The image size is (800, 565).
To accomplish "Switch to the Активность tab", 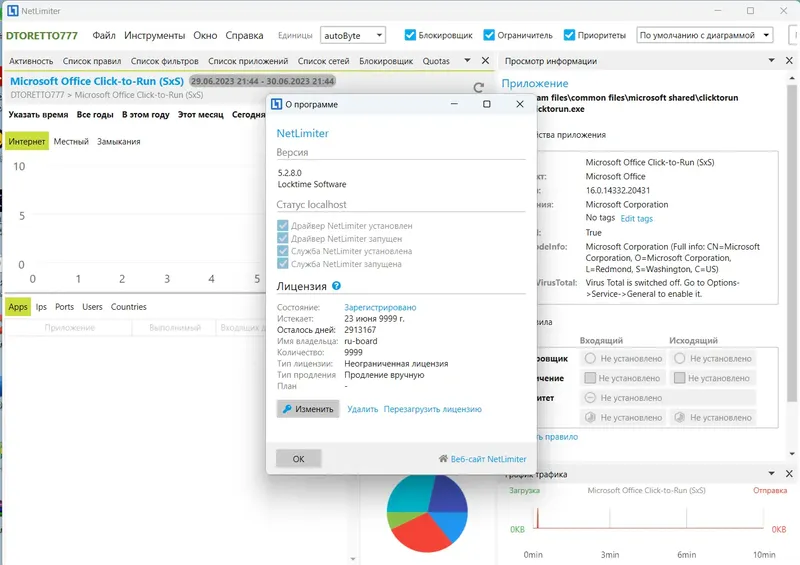I will click(31, 61).
